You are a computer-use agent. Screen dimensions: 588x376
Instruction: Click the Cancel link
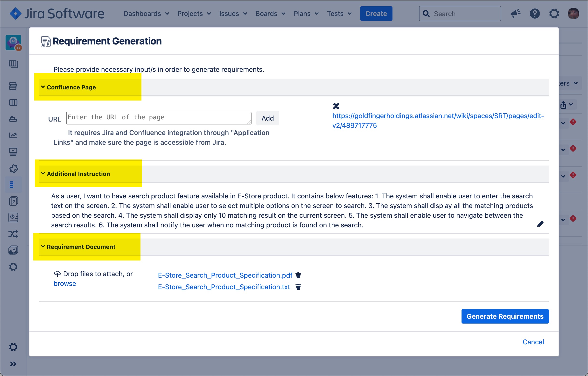[533, 342]
